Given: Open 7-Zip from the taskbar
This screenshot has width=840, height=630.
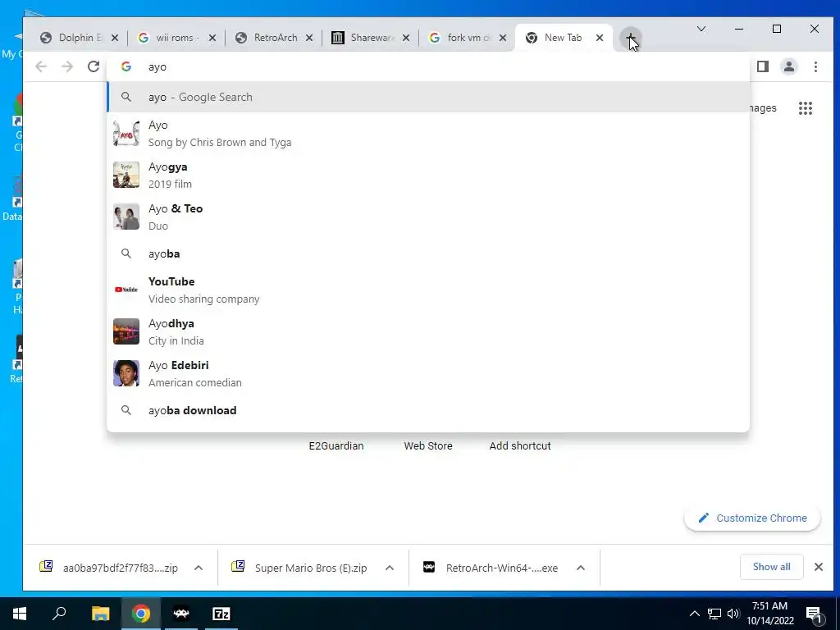Looking at the screenshot, I should click(221, 614).
